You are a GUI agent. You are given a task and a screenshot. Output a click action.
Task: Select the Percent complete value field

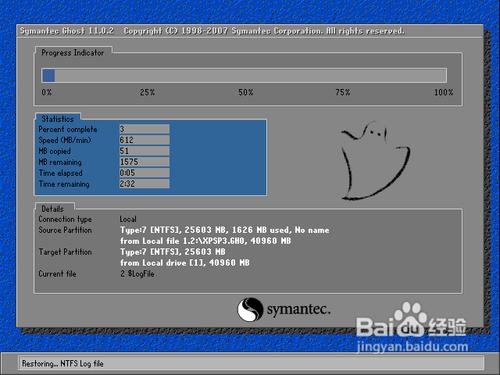pyautogui.click(x=144, y=129)
